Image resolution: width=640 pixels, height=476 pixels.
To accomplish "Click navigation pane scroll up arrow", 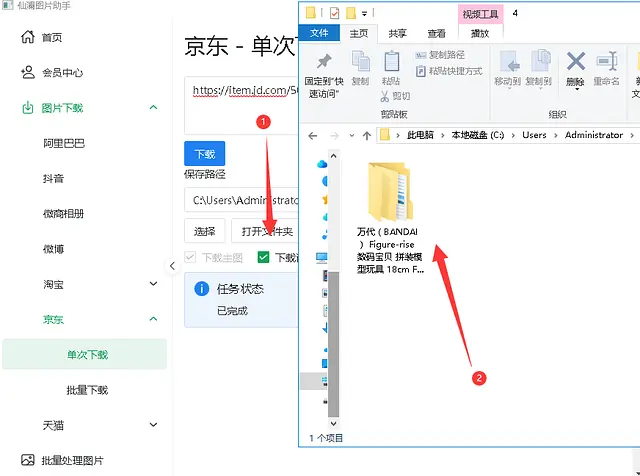I will pos(333,156).
